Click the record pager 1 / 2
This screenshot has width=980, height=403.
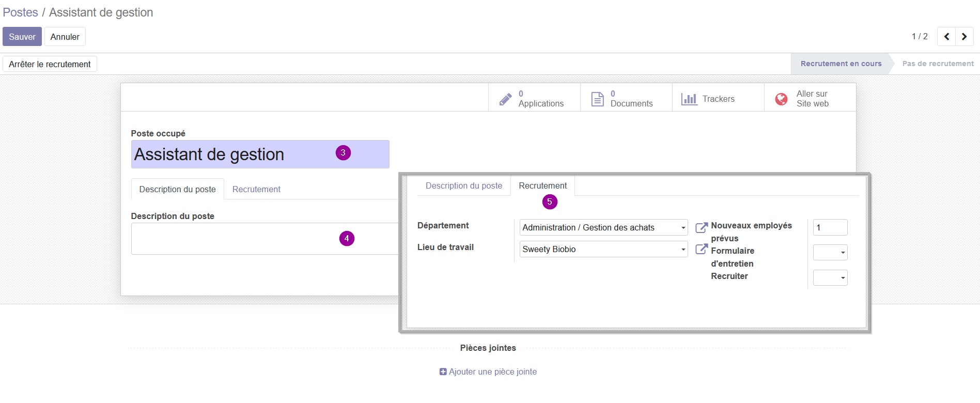coord(920,36)
